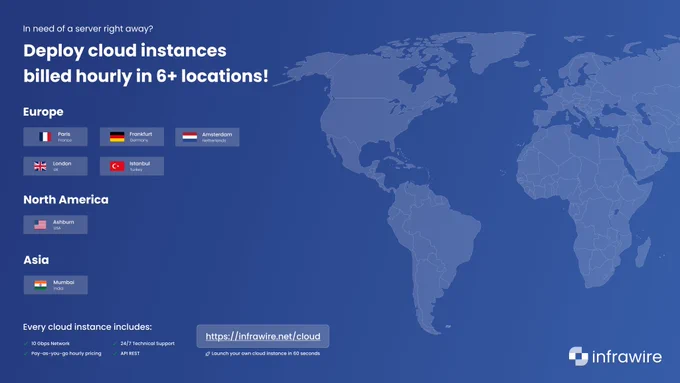Select the Istanbul label in the location card
This screenshot has height=383, width=680.
click(140, 164)
